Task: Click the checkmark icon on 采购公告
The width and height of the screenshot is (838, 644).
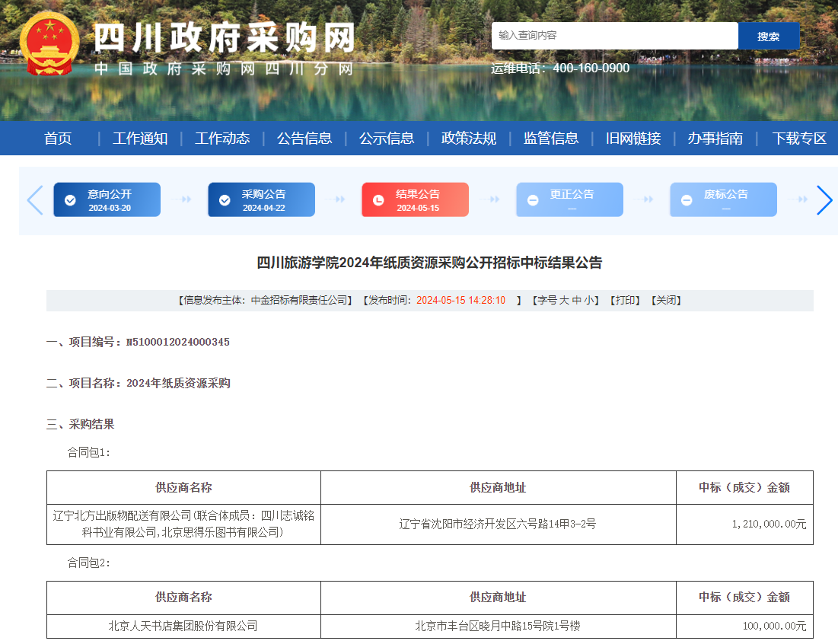Action: [225, 200]
